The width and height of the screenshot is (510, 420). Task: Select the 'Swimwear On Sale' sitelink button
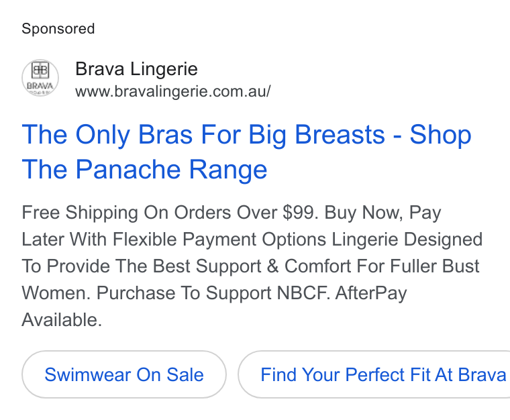[124, 374]
